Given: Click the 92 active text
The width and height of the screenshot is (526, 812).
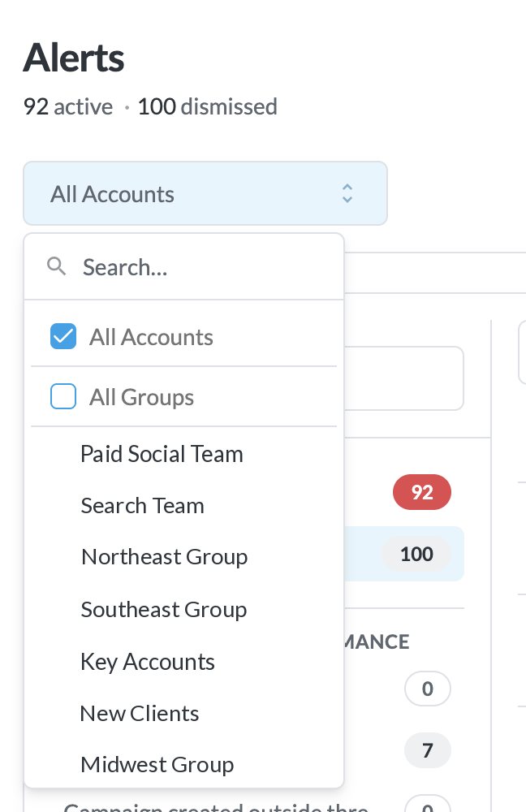Looking at the screenshot, I should 68,106.
